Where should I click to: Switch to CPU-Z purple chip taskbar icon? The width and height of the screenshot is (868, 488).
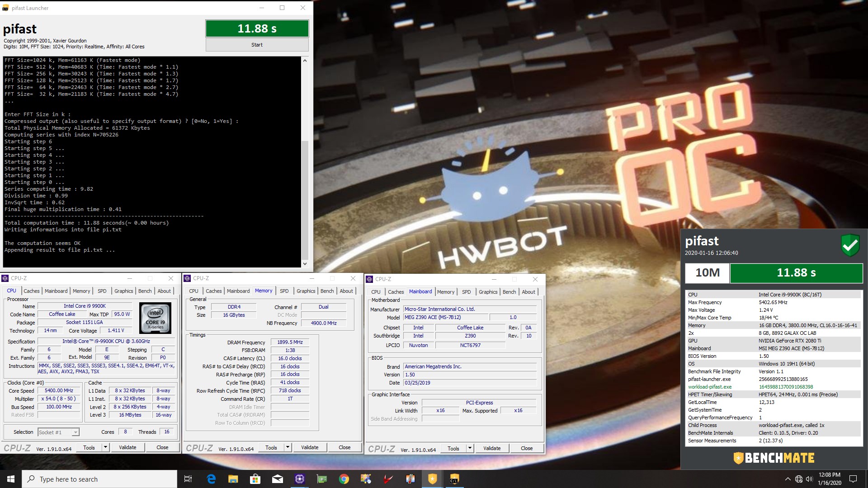click(x=300, y=479)
